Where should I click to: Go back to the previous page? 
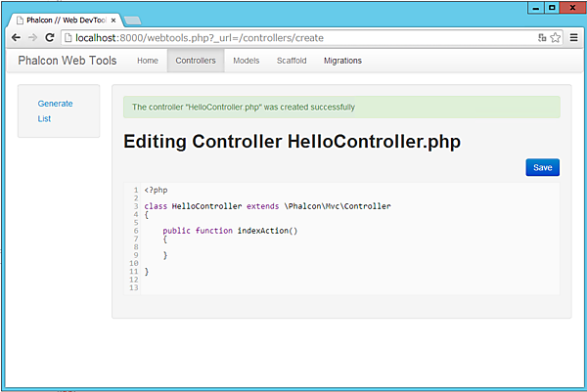click(x=16, y=37)
